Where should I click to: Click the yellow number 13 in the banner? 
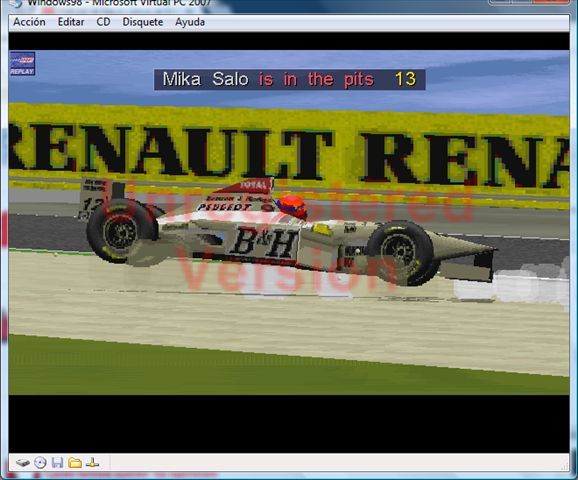(405, 79)
